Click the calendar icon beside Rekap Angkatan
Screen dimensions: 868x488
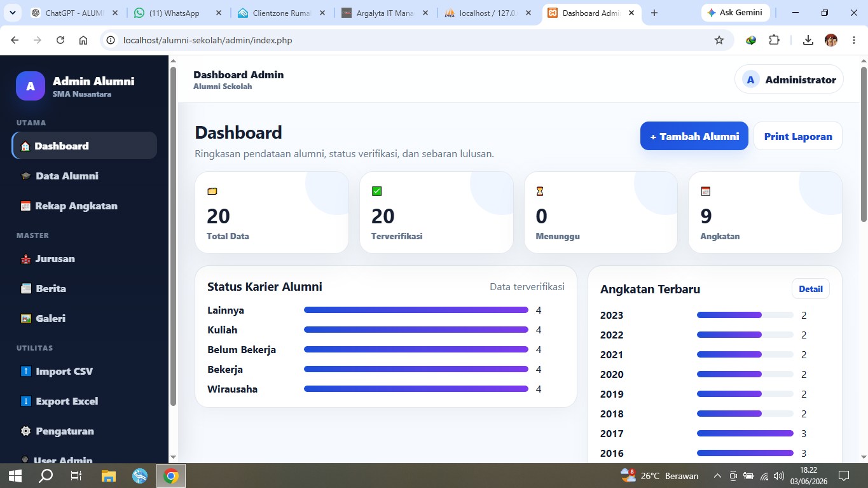[x=25, y=206]
